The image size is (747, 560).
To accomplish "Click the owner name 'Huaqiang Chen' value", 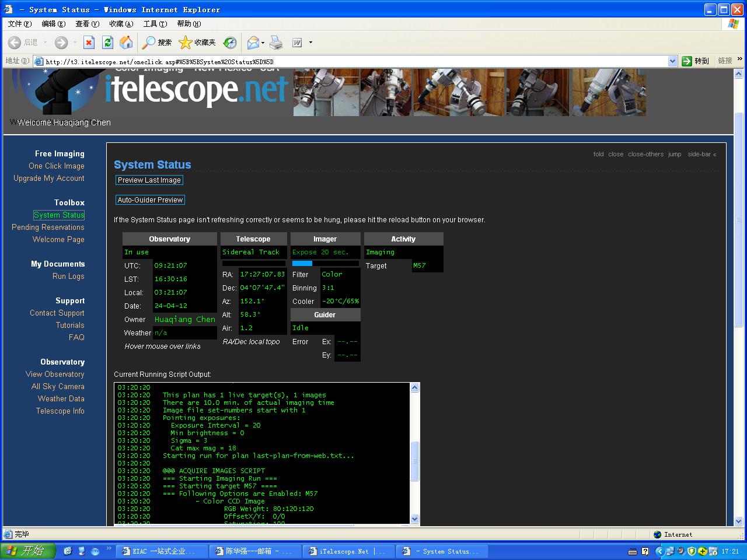I will point(184,320).
